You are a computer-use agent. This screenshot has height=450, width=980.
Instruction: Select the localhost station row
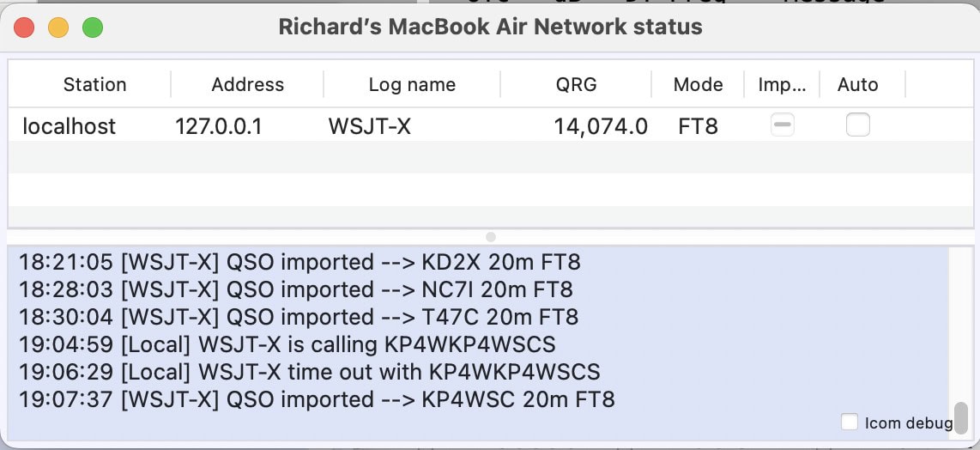(69, 126)
